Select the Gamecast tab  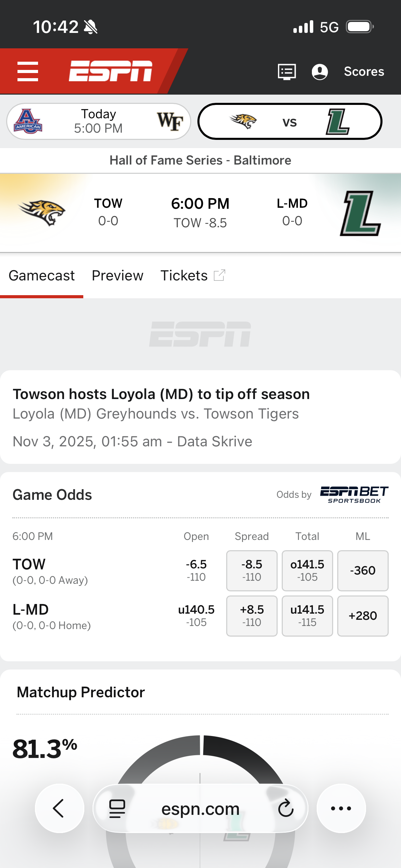pyautogui.click(x=41, y=276)
